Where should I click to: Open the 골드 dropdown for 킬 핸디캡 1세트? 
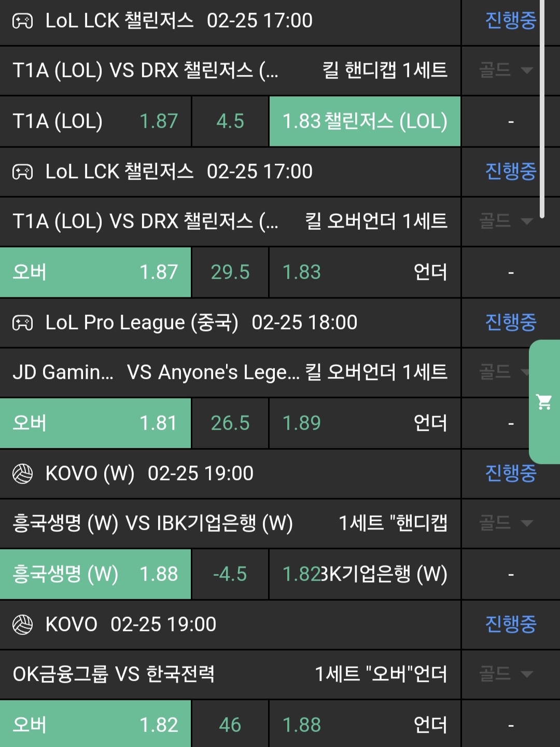click(506, 71)
